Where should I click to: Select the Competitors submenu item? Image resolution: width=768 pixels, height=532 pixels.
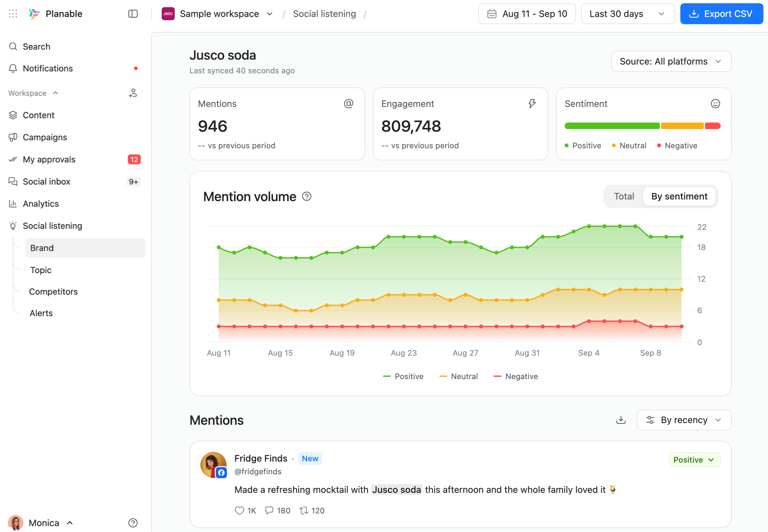53,291
